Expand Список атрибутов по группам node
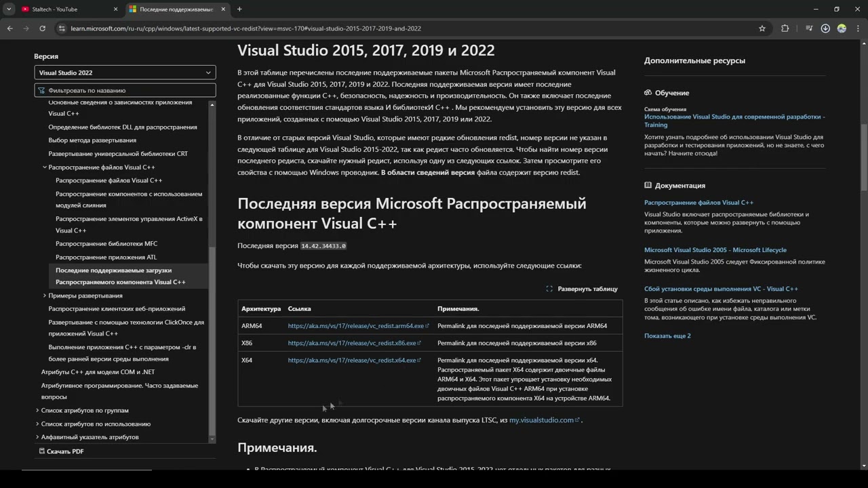 (37, 410)
